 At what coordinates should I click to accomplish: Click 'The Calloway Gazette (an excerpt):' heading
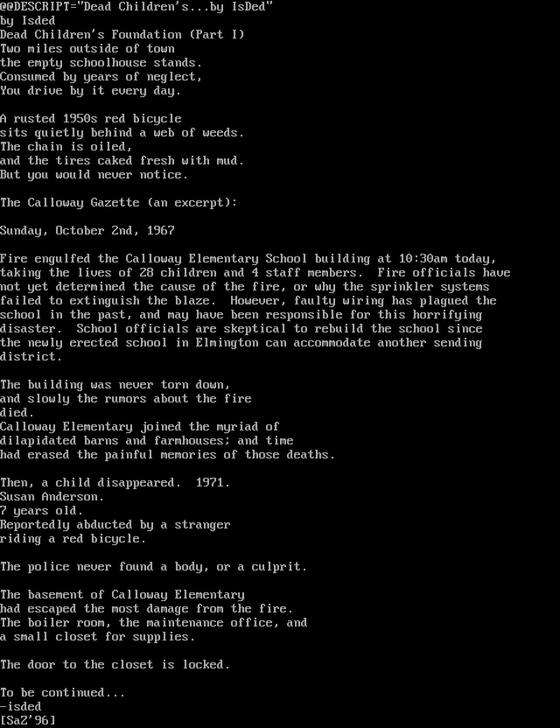[x=119, y=203]
